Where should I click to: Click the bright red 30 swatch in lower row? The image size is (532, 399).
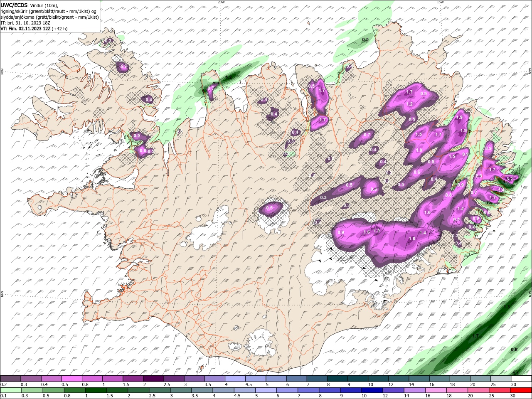pos(520,390)
